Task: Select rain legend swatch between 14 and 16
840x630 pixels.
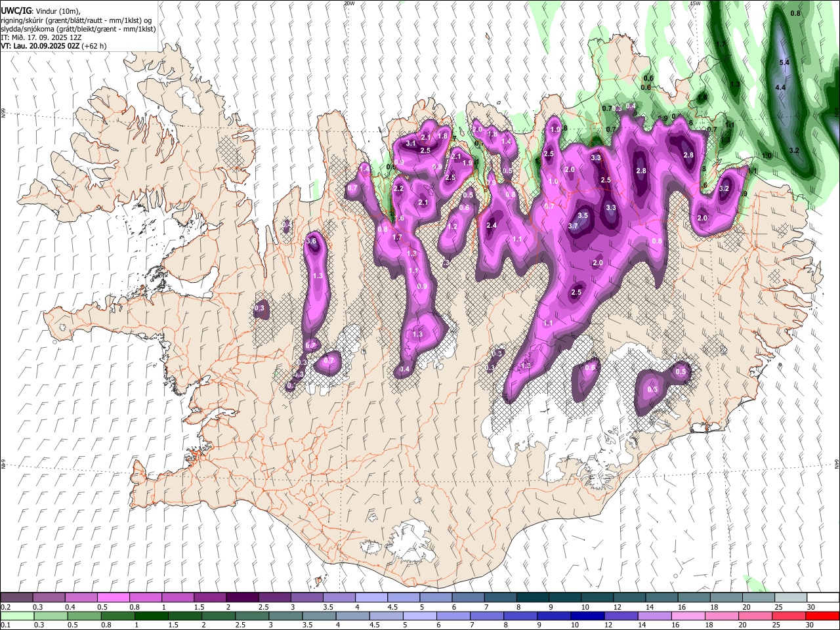Action: (x=655, y=616)
